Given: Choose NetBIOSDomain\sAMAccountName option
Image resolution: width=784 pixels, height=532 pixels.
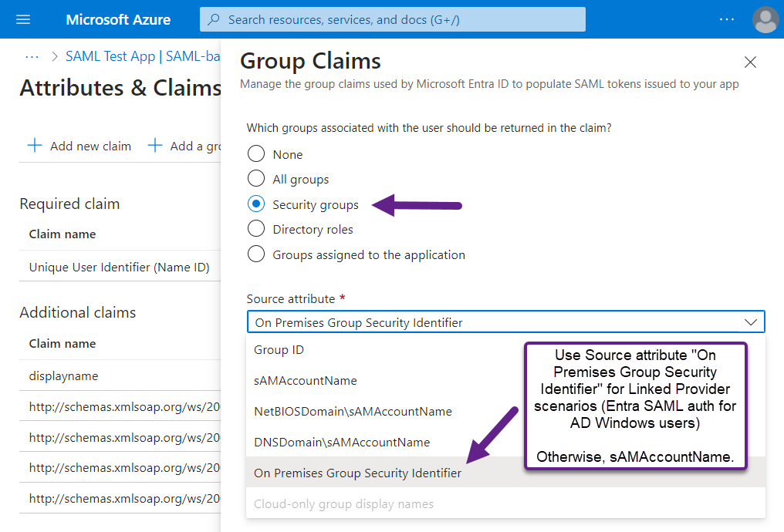Looking at the screenshot, I should coord(505,412).
